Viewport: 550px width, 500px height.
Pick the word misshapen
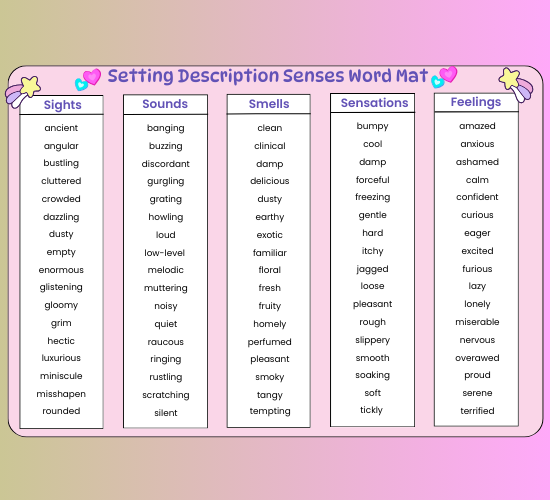[61, 394]
